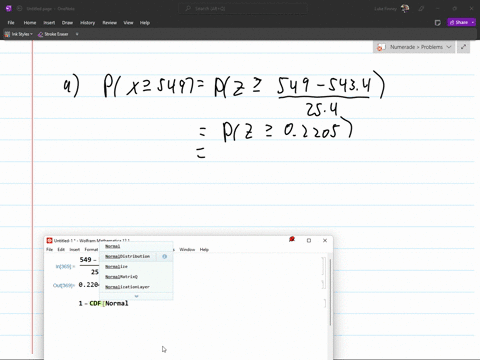The image size is (480, 360).
Task: Click the Mathematica notebook vertical scrollbar
Action: 330,292
